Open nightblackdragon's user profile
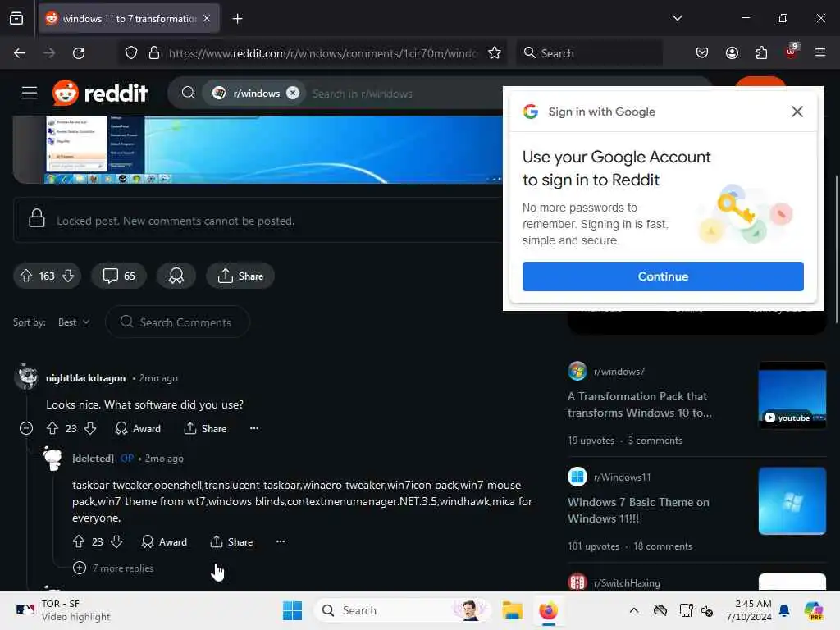This screenshot has height=630, width=840. (85, 378)
